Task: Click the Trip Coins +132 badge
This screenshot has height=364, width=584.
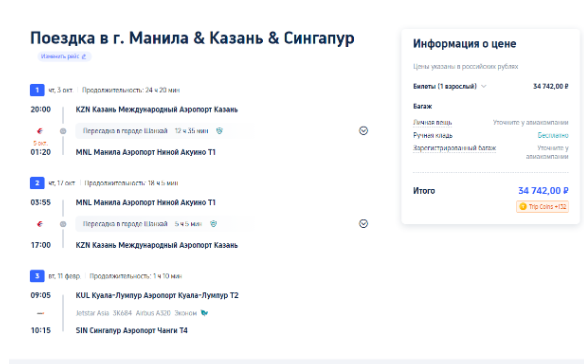Action: (542, 206)
